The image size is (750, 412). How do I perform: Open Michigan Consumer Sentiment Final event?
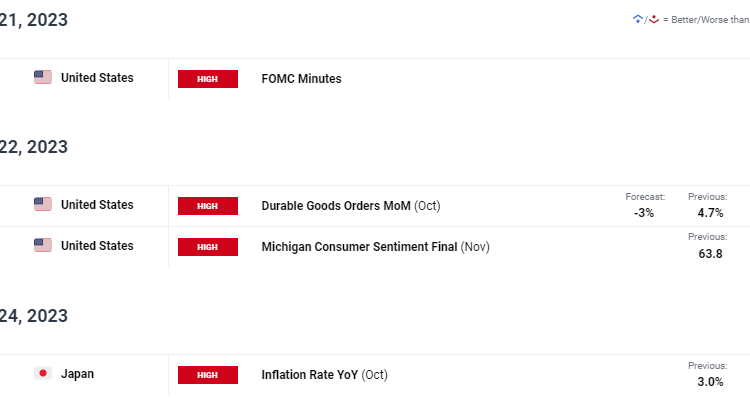click(360, 246)
